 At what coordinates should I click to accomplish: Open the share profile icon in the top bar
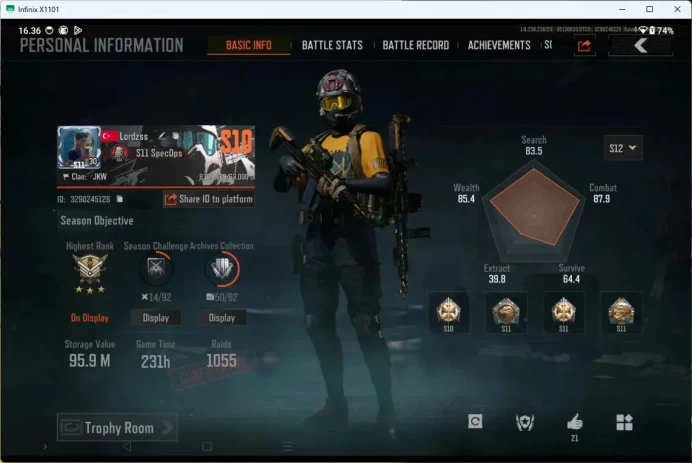click(584, 46)
